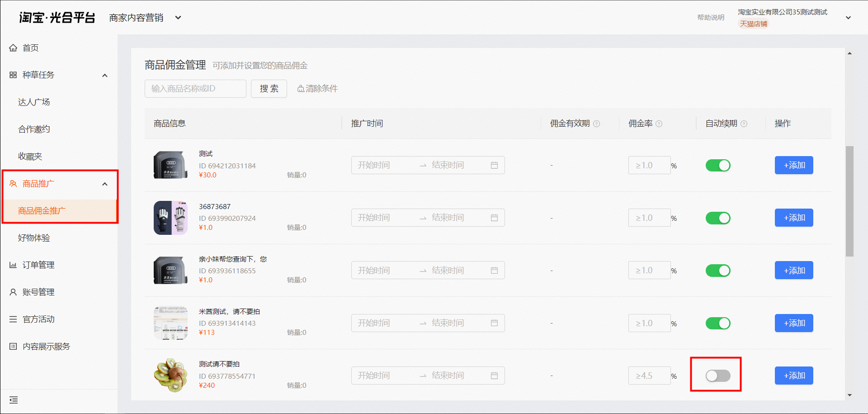Click the price ¥240
This screenshot has height=414, width=868.
click(207, 385)
